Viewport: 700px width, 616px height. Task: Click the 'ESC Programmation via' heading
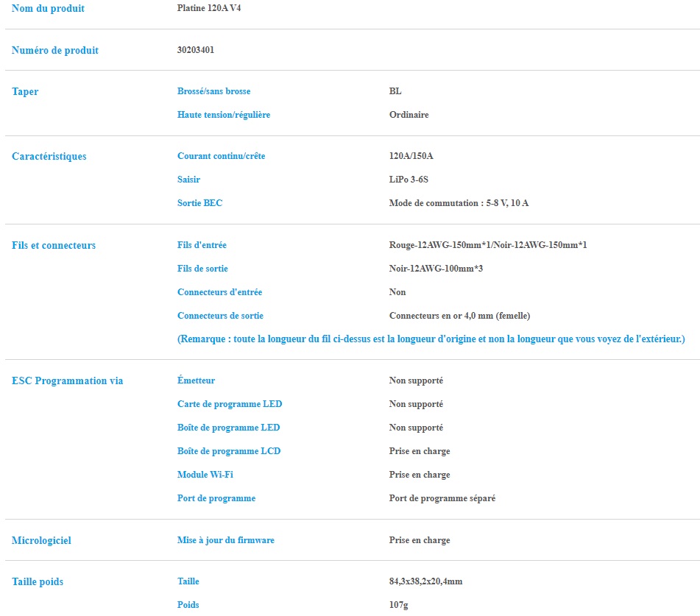pyautogui.click(x=67, y=380)
